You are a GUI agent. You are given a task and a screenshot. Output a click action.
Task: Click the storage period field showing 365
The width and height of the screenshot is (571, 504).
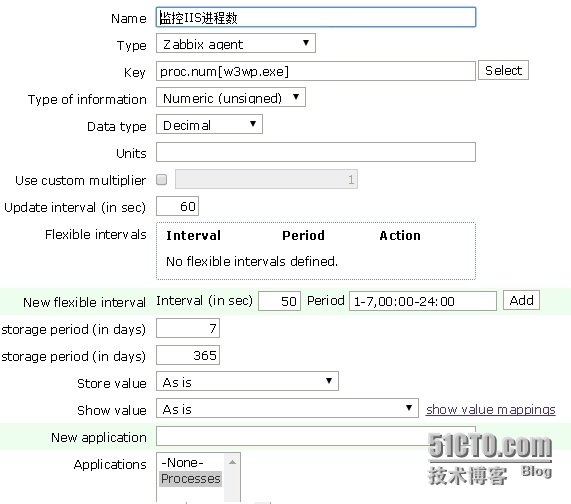point(188,355)
